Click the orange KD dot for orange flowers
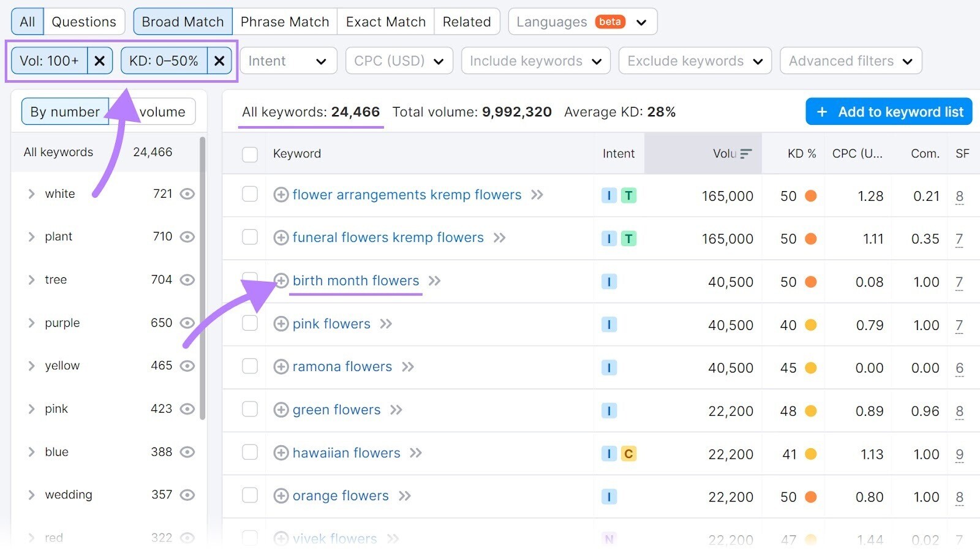 (x=812, y=497)
